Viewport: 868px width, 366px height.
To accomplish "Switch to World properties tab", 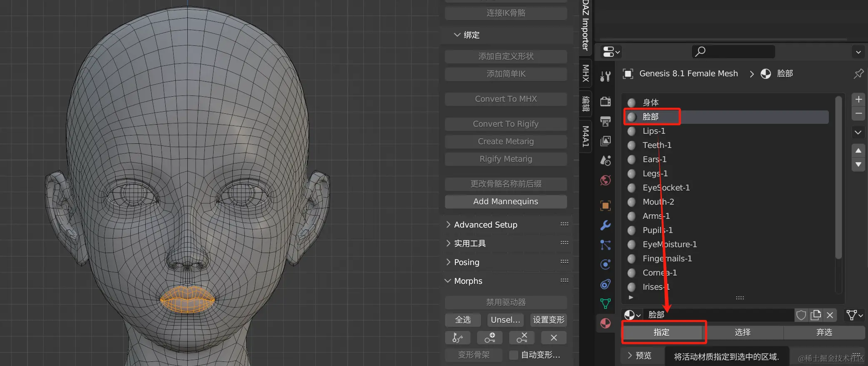I will tap(605, 180).
